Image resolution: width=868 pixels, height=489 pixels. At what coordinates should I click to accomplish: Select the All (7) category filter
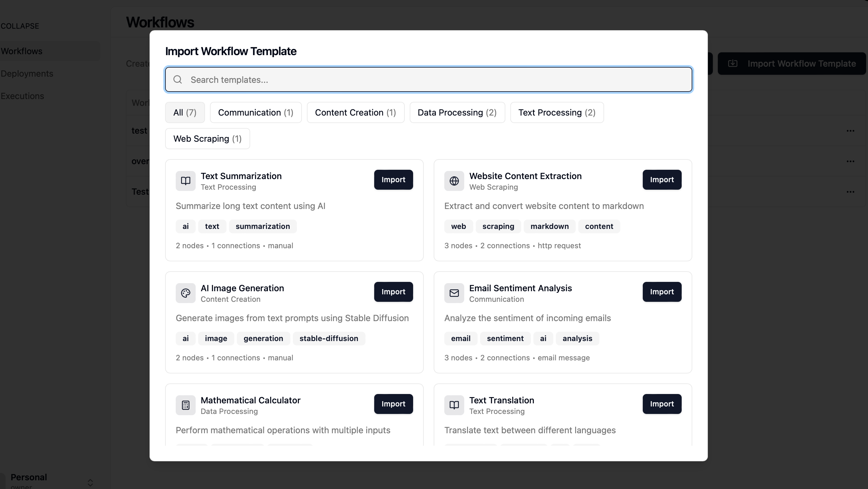[x=185, y=112]
